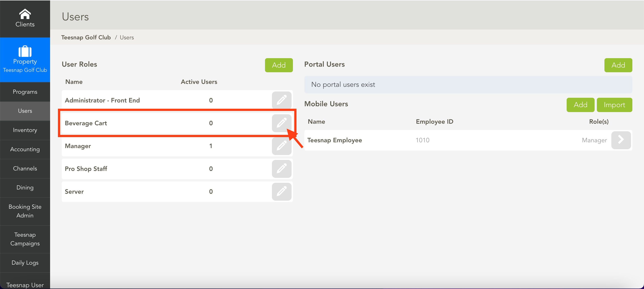Click the 'No portal users exist' notice

(x=468, y=85)
